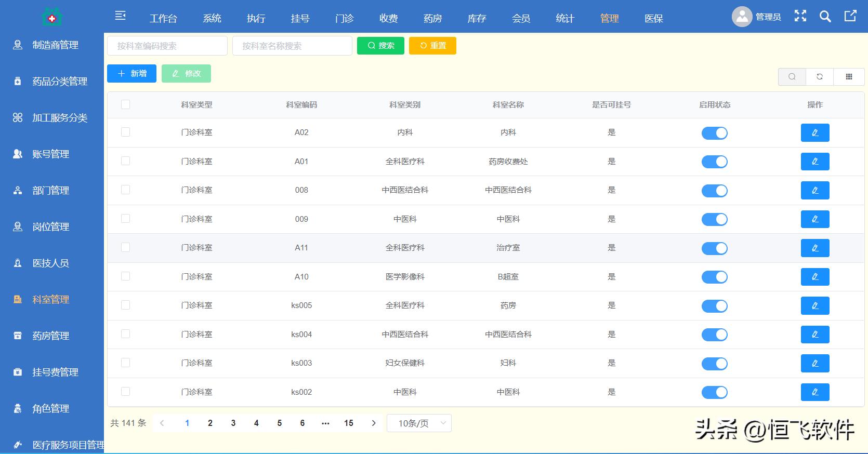The height and width of the screenshot is (454, 868).
Task: Open column display settings grid icon
Action: [849, 77]
